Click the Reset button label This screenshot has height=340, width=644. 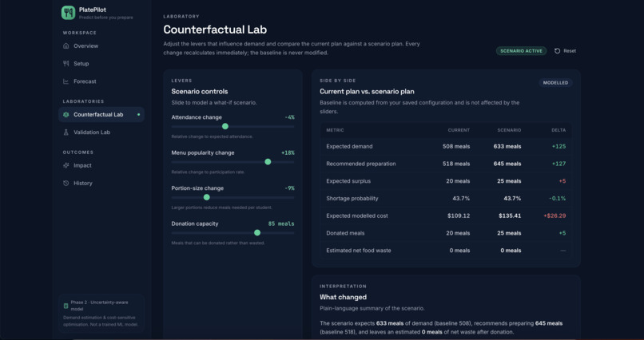click(x=570, y=51)
